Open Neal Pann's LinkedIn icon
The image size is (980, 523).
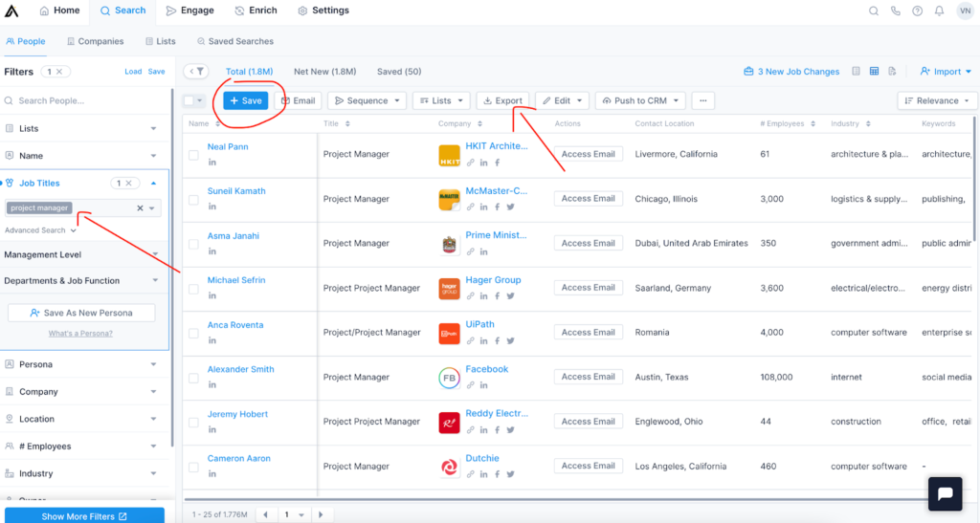(x=212, y=163)
